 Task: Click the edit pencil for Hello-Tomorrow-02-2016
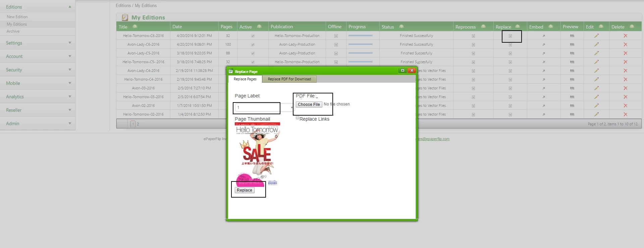tap(596, 114)
